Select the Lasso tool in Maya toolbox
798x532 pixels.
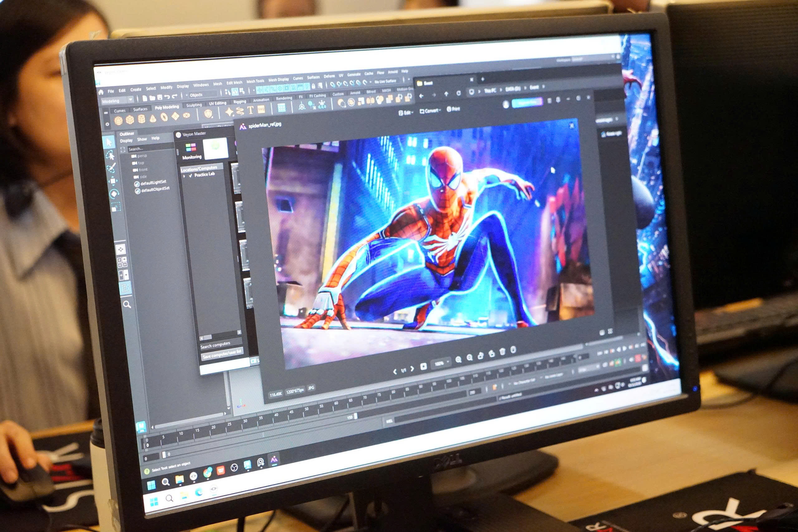[110, 156]
